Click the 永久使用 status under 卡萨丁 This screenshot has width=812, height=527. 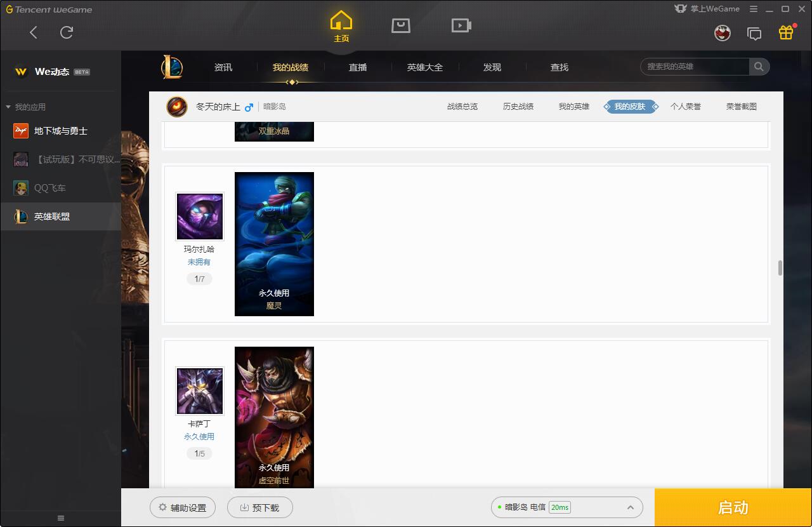click(199, 437)
